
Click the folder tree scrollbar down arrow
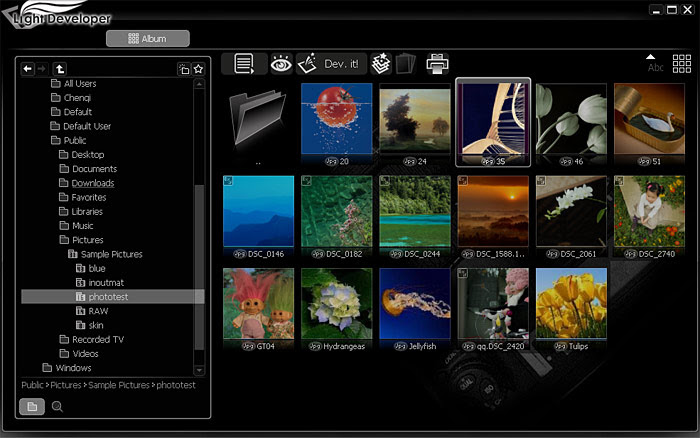coord(199,371)
